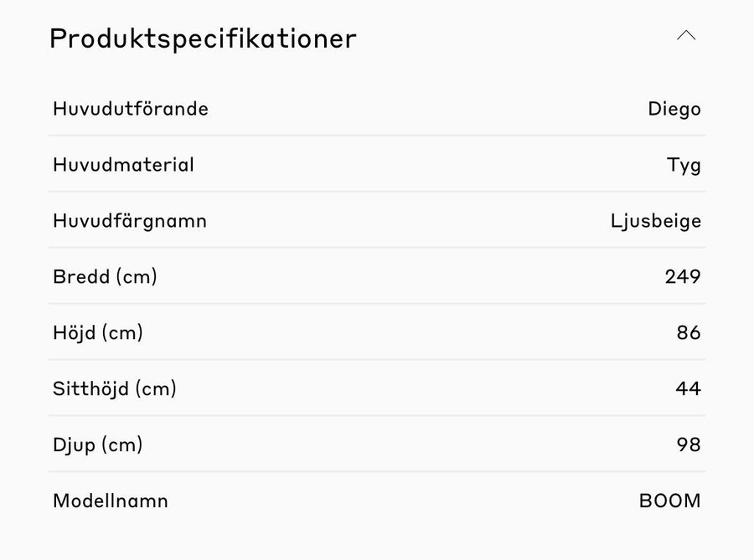
Task: Select the Djup (cm) label
Action: 98,444
